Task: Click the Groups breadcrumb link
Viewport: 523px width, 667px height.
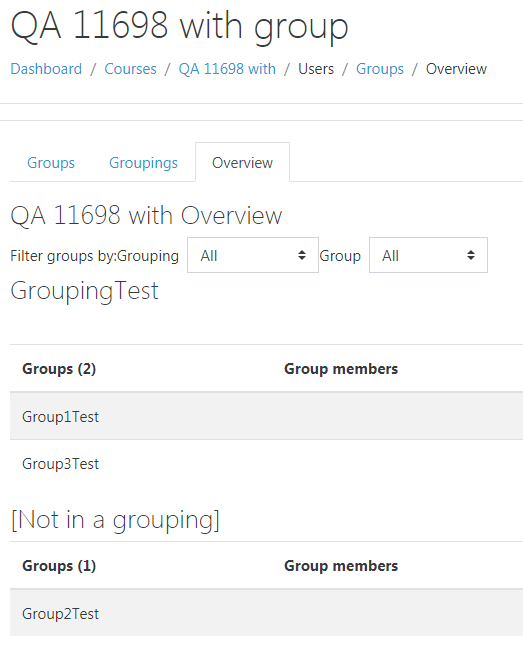Action: pos(380,69)
